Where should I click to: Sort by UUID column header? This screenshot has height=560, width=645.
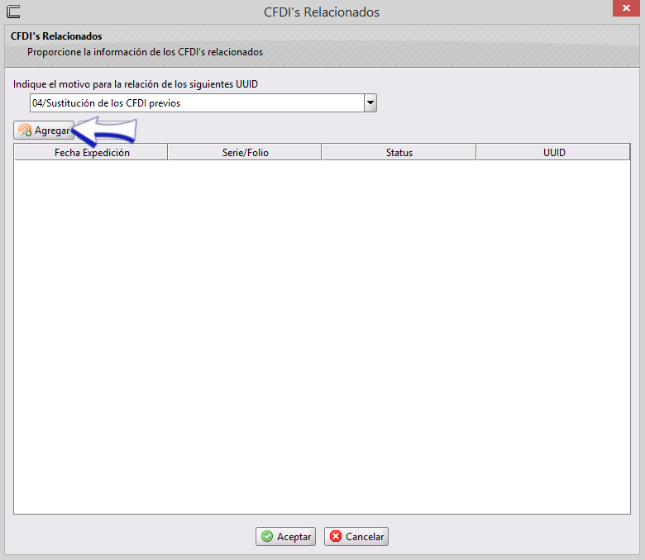click(553, 152)
